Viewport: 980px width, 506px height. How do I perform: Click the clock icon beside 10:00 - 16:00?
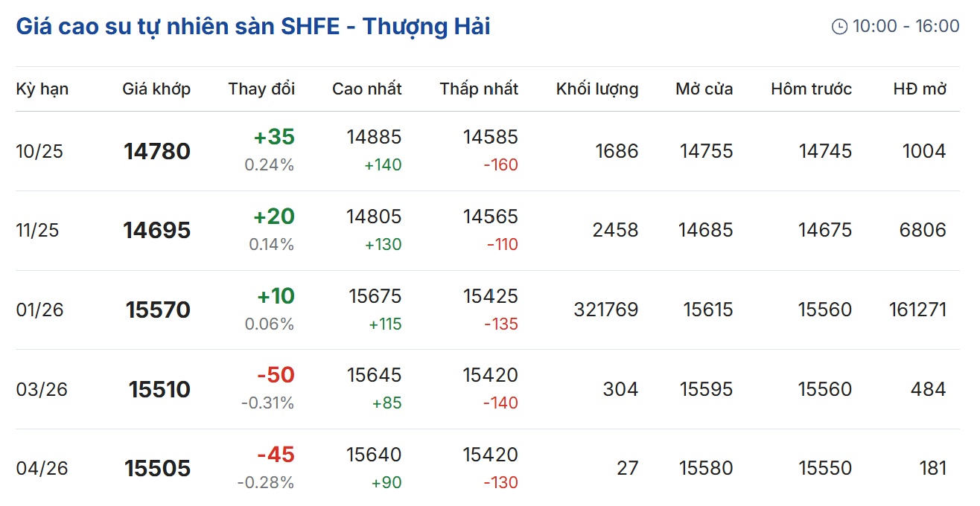point(839,27)
